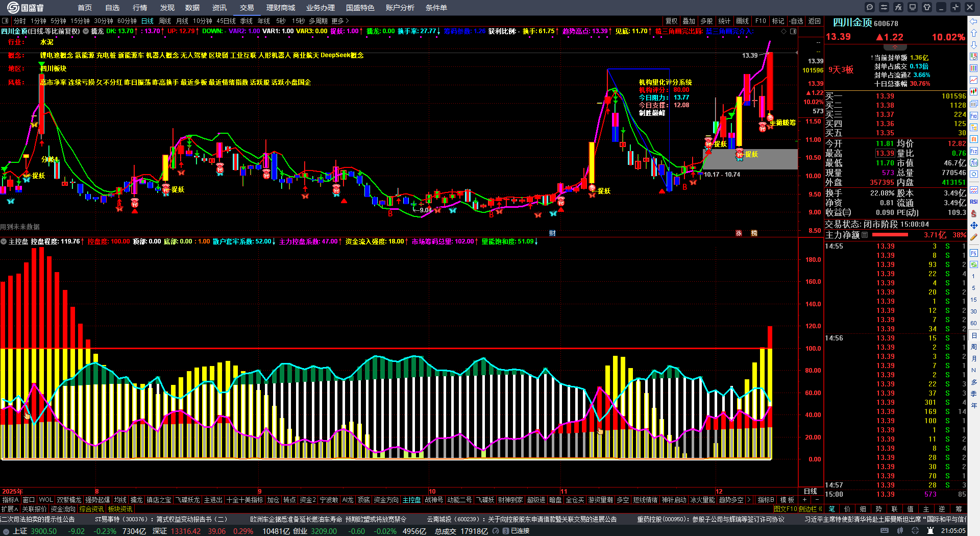Switch to the 周线 period tab
The width and height of the screenshot is (980, 536).
(165, 21)
